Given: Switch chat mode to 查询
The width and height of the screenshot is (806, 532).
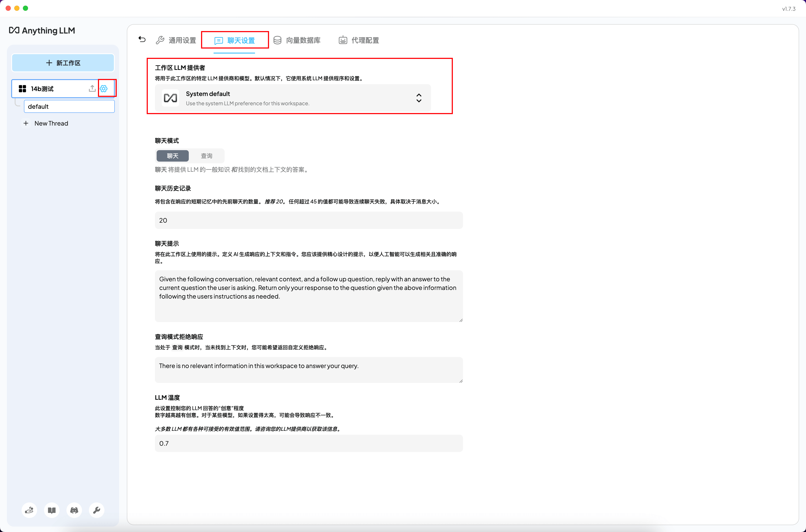Looking at the screenshot, I should (x=206, y=156).
